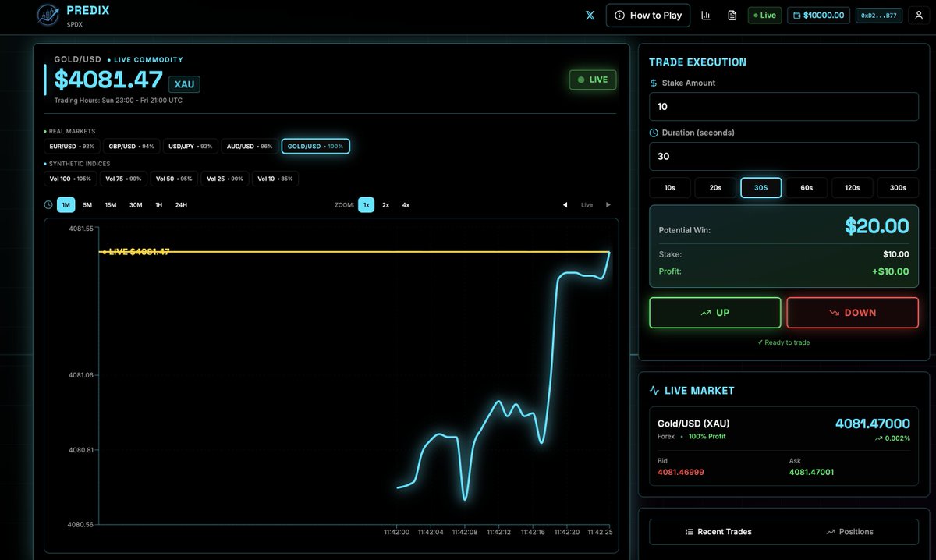Open the Positions tab
The image size is (936, 560).
[x=850, y=532]
